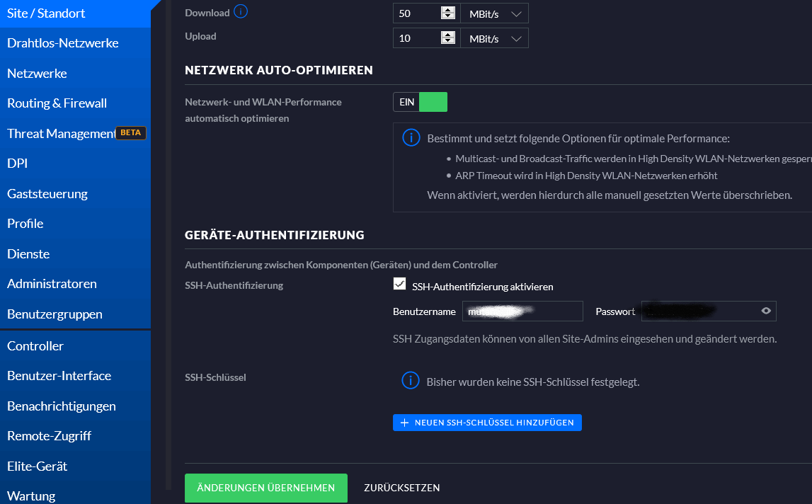Open Remote-Zugriff settings
812x504 pixels.
(x=49, y=436)
